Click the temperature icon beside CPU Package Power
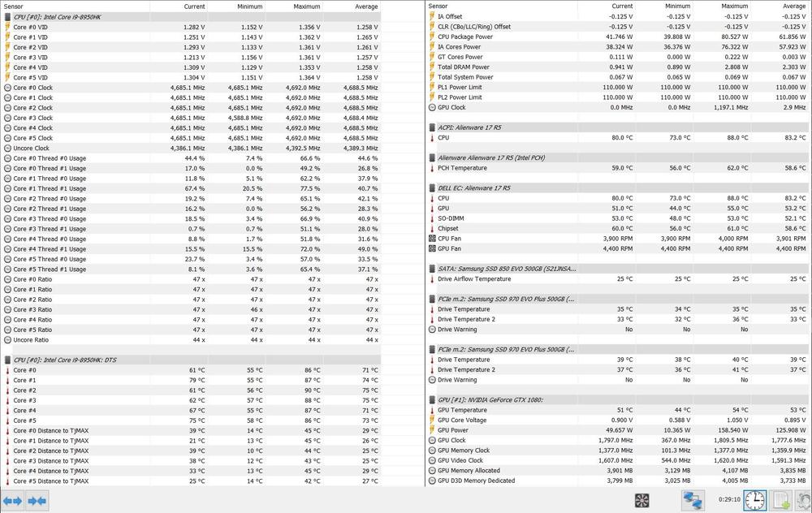Screen dimensions: 812x513 pos(431,37)
